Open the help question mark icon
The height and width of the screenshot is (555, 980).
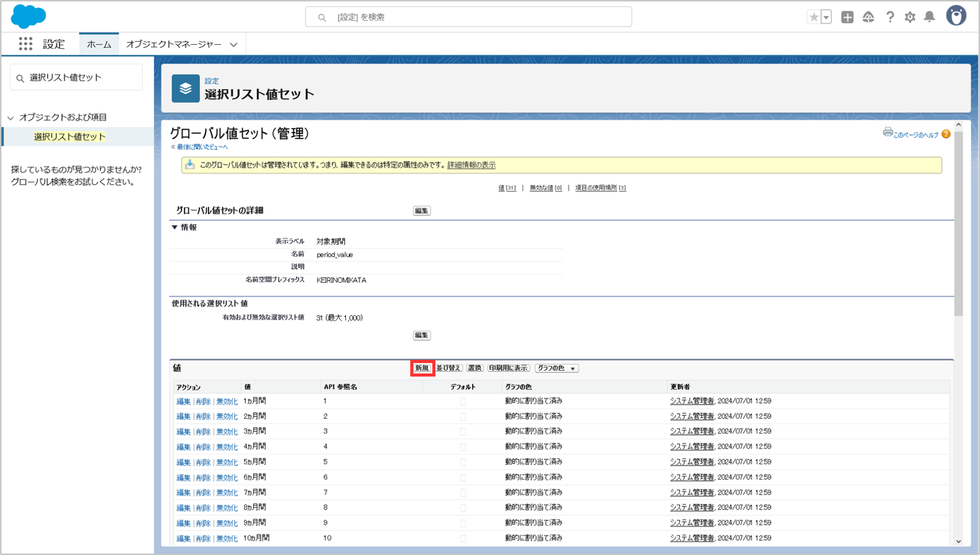(890, 17)
